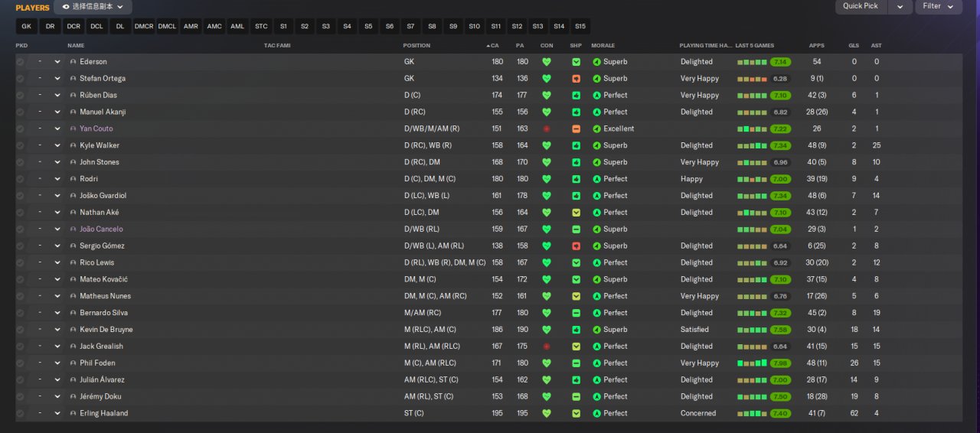Click Julián Álvarez's condition heart icon
The image size is (980, 433).
(x=547, y=380)
